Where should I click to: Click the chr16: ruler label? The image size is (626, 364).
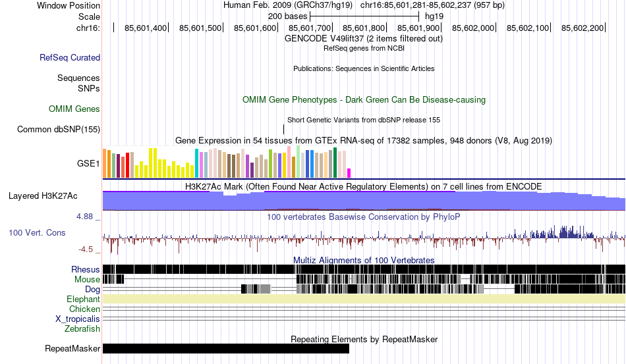(x=88, y=28)
